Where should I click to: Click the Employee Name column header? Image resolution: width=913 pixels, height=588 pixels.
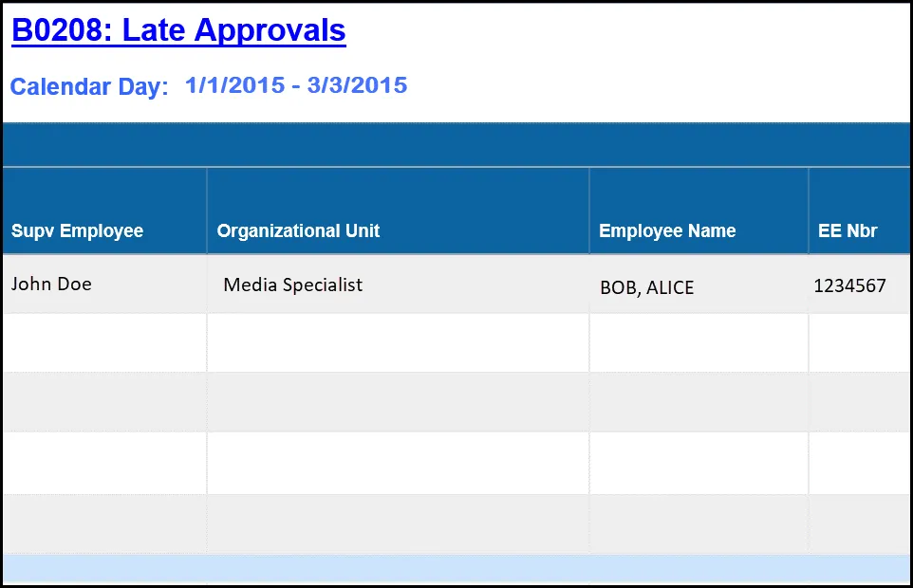click(x=667, y=230)
